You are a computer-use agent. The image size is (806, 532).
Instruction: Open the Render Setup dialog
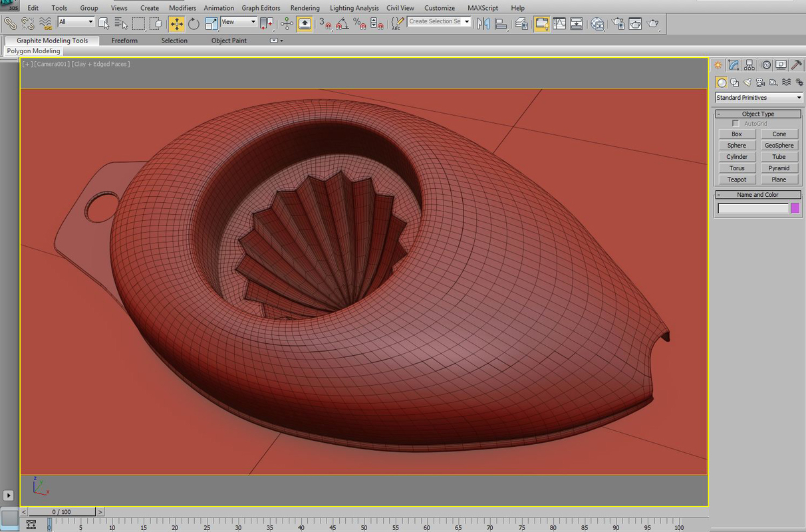coord(635,23)
